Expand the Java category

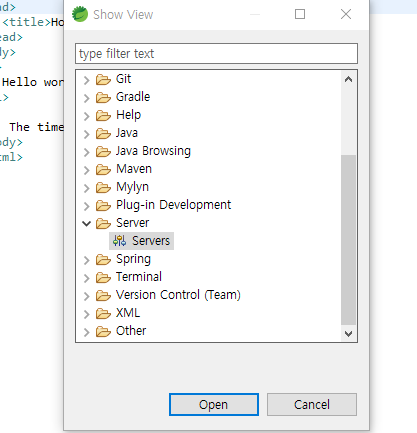point(86,134)
